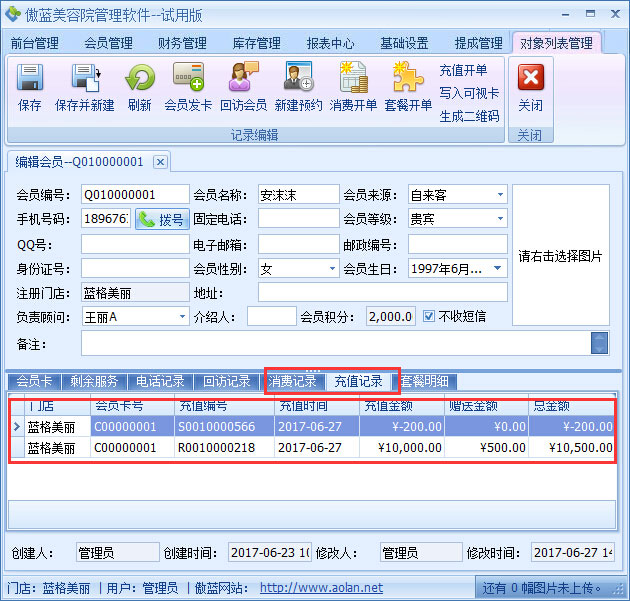The height and width of the screenshot is (601, 630).
Task: Switch to the 消费记录 tab
Action: click(293, 381)
